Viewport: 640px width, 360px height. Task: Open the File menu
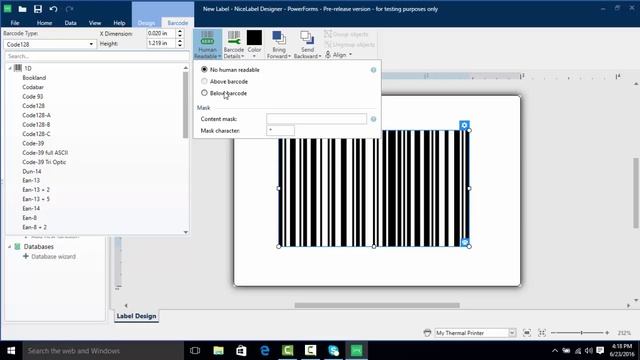click(15, 23)
